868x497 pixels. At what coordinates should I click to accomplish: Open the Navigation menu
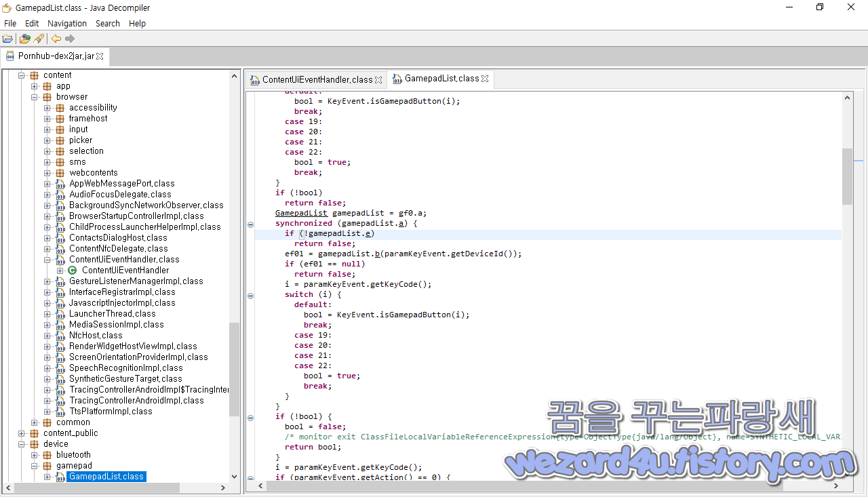coord(67,23)
